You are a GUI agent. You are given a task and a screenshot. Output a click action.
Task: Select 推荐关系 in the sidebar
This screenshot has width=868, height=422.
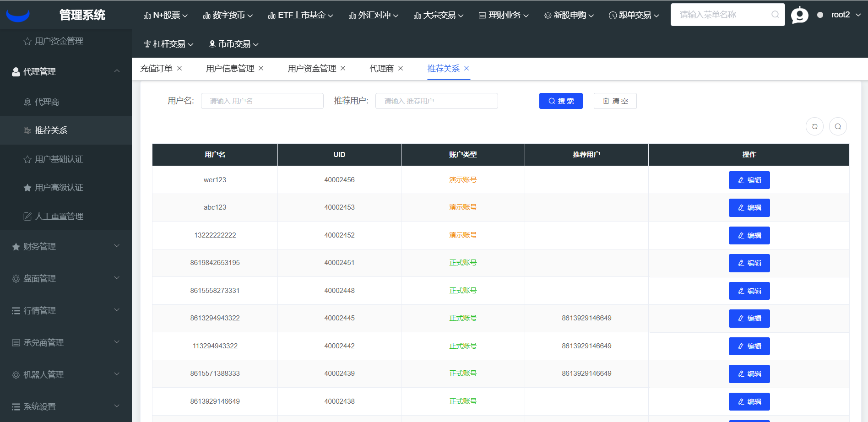66,130
